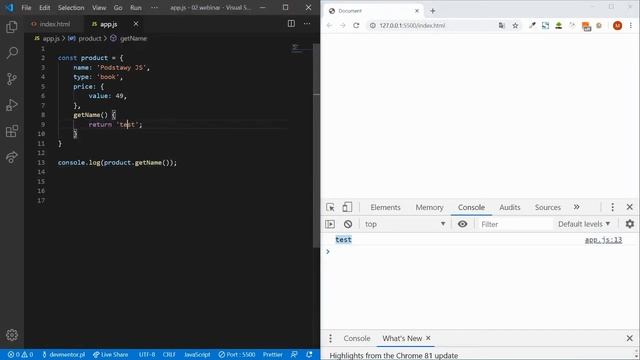Image resolution: width=640 pixels, height=360 pixels.
Task: Go back in Chrome
Action: pos(329,25)
